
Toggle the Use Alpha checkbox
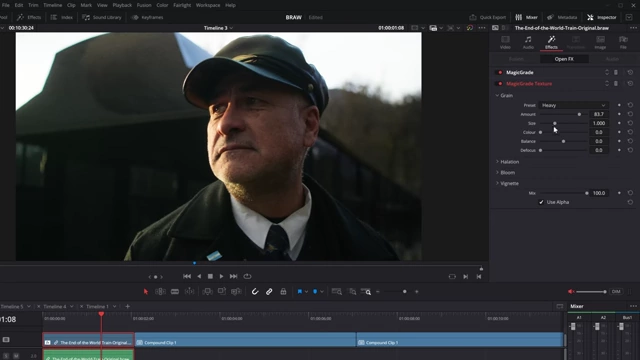[541, 202]
